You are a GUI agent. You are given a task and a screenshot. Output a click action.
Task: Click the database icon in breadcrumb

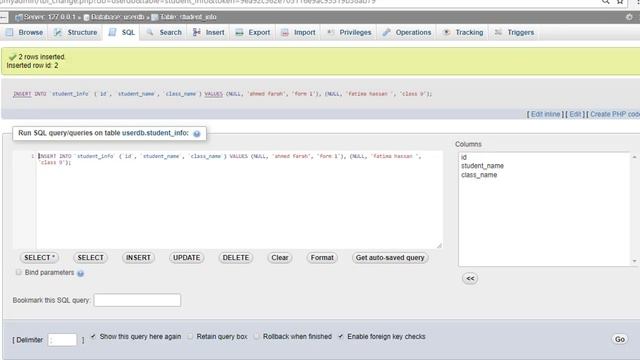(87, 17)
